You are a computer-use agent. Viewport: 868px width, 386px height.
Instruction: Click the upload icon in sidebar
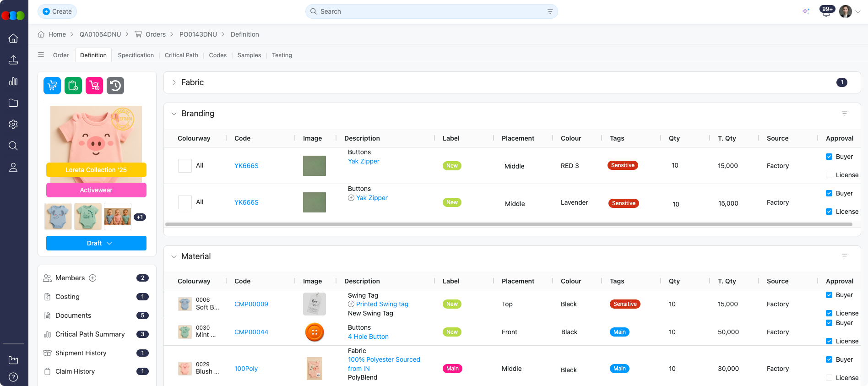coord(13,60)
